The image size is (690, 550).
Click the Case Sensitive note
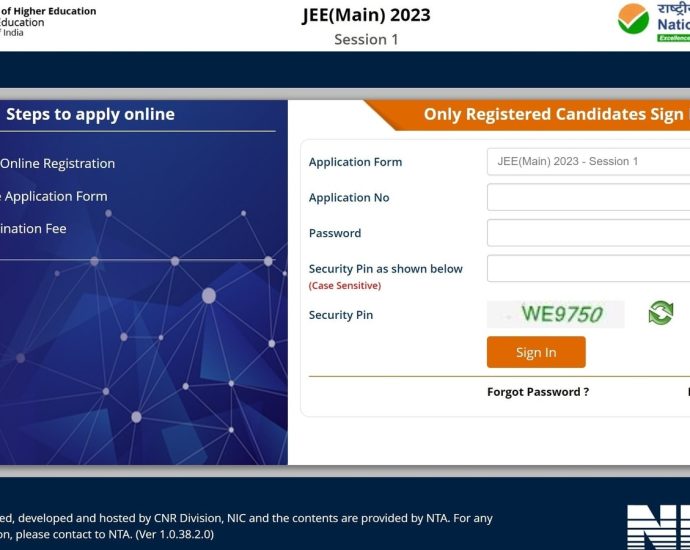click(344, 286)
